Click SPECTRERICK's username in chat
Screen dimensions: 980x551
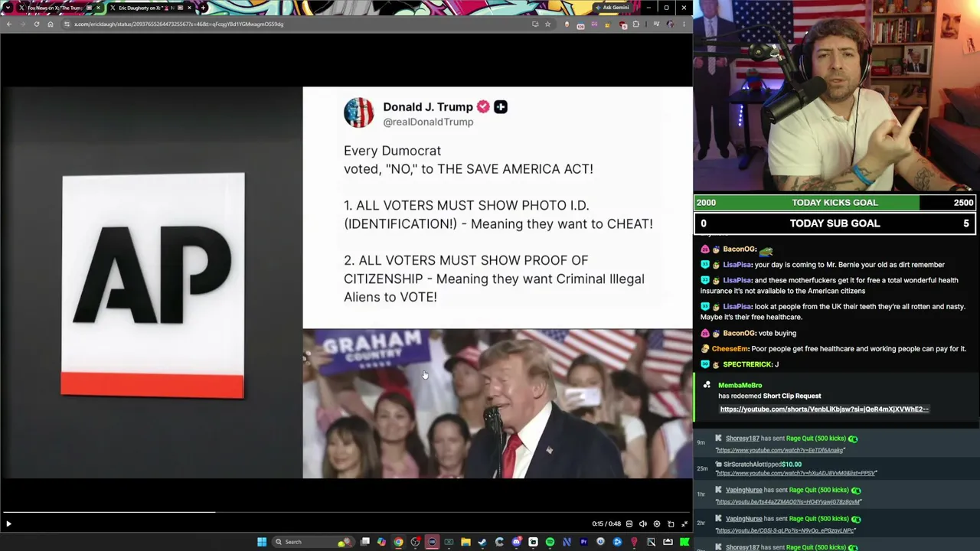pyautogui.click(x=747, y=364)
